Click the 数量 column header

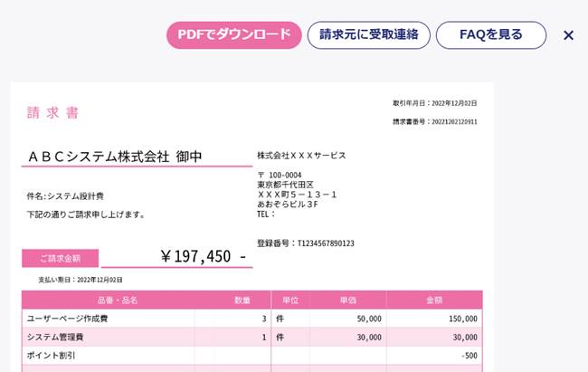(242, 300)
